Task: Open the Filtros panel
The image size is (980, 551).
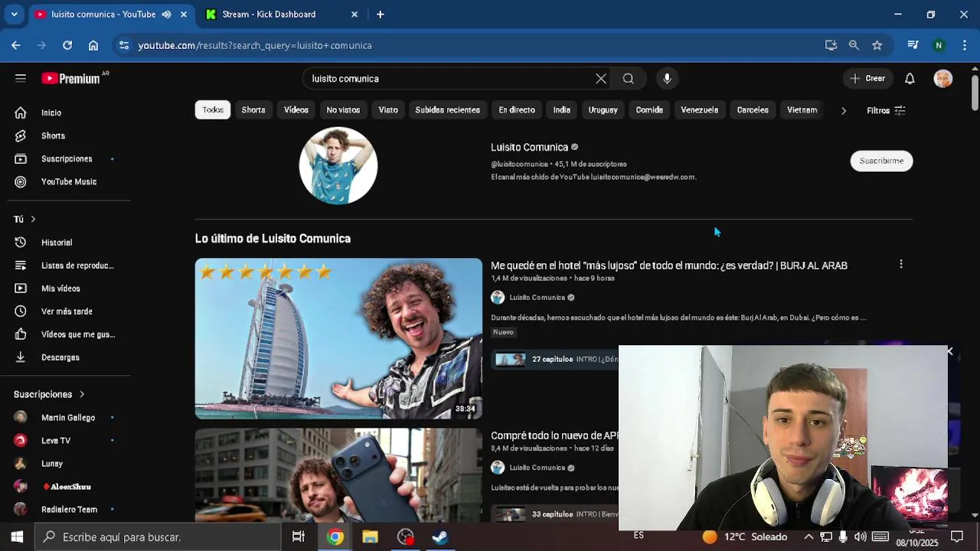Action: click(886, 110)
